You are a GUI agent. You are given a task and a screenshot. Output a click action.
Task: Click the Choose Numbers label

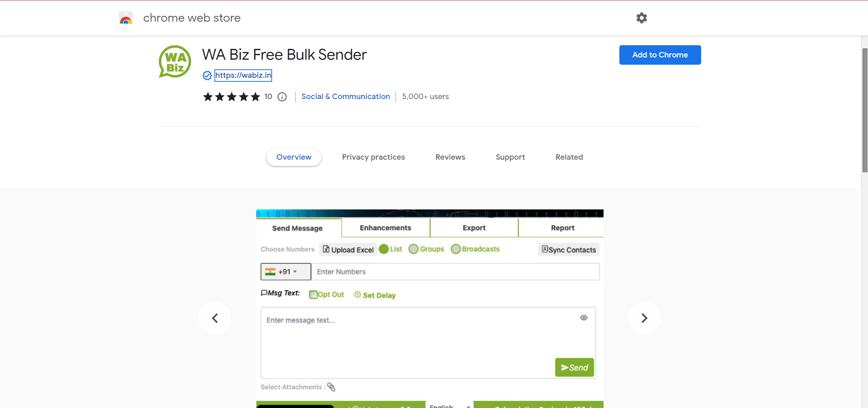pyautogui.click(x=288, y=250)
